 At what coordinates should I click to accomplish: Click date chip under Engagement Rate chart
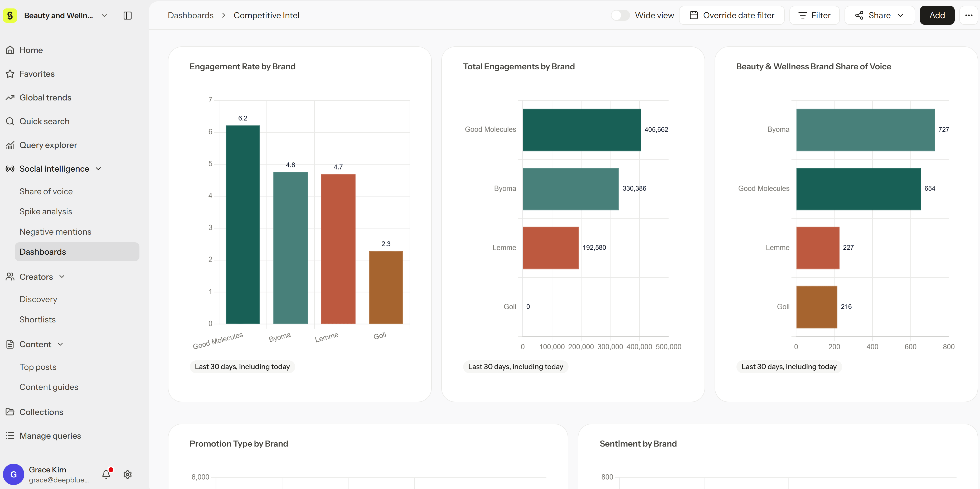click(242, 366)
